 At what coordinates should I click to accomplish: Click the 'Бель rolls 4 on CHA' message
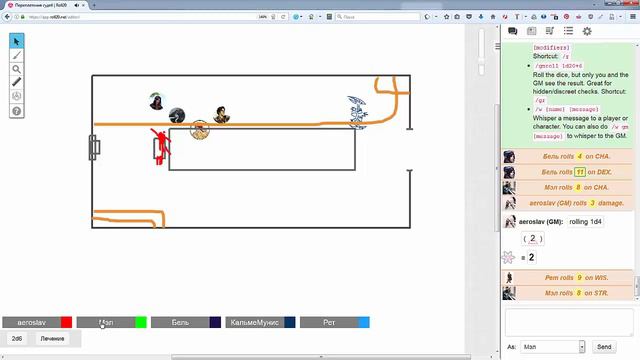[x=567, y=156]
